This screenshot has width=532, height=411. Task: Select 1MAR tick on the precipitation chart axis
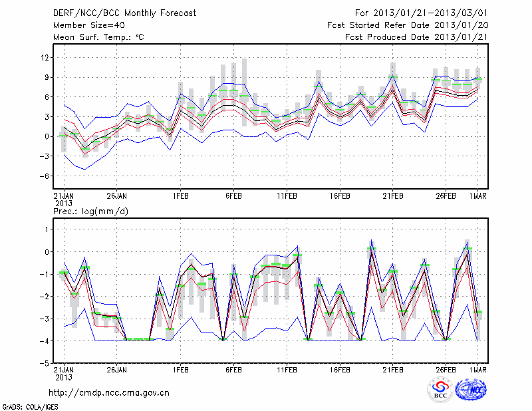click(477, 370)
